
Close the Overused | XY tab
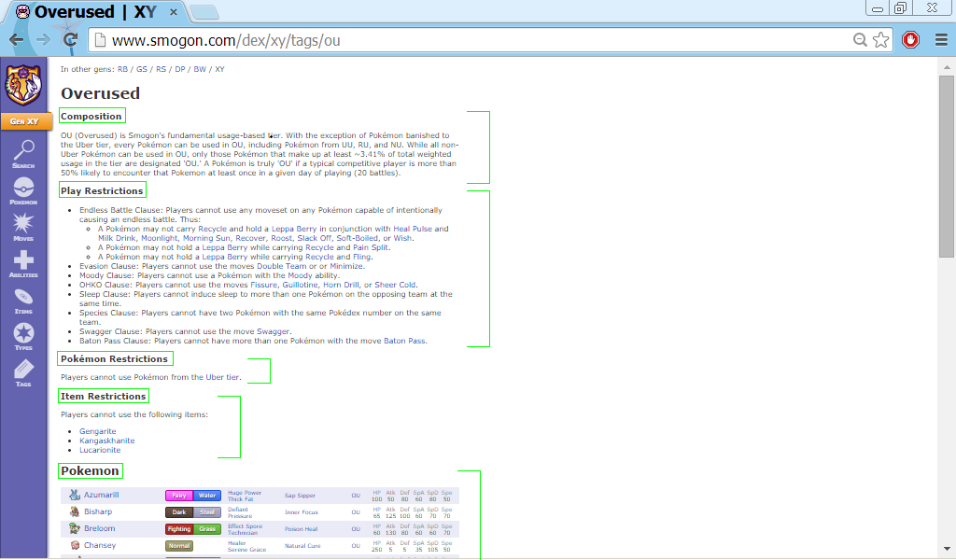coord(174,12)
